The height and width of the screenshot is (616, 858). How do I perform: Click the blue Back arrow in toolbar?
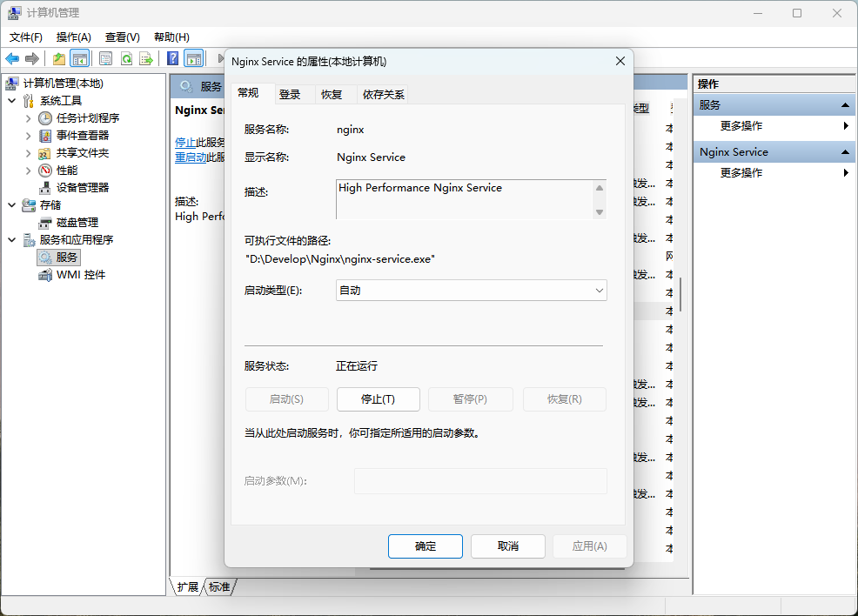[12, 58]
